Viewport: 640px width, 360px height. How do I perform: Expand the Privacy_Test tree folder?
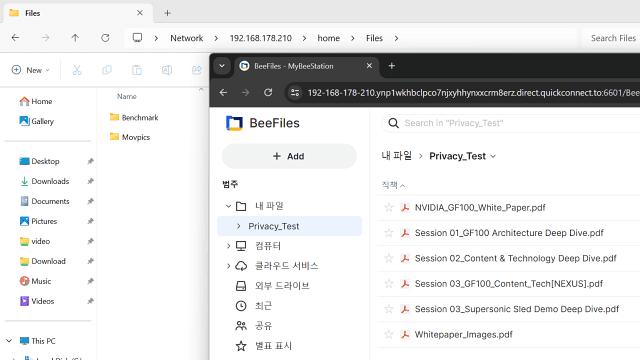[239, 226]
